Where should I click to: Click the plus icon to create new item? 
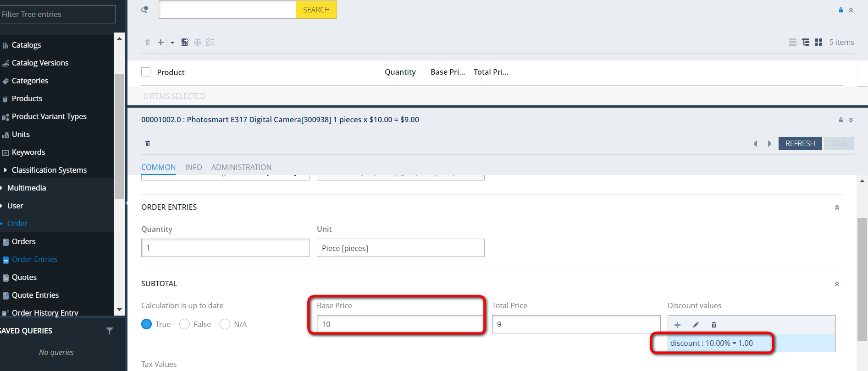coord(160,42)
